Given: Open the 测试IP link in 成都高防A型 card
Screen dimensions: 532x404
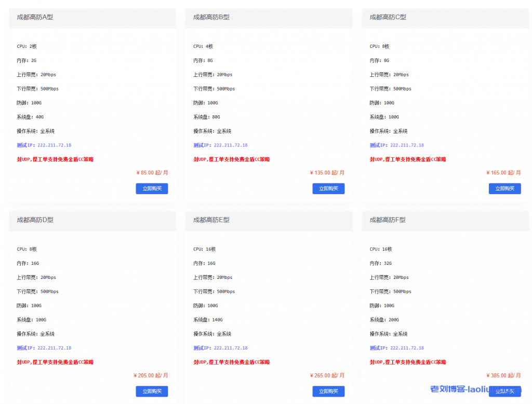Looking at the screenshot, I should [44, 145].
